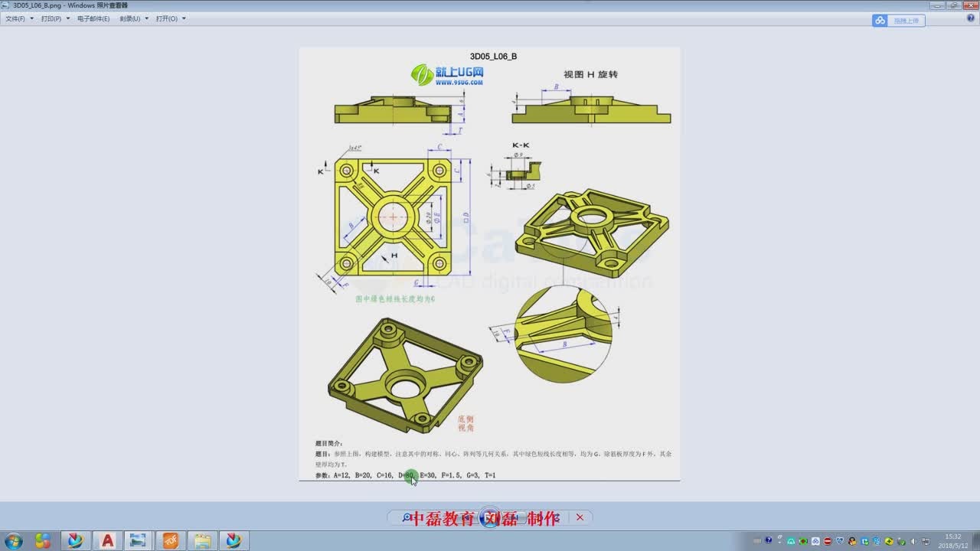This screenshot has width=980, height=551.
Task: Open the Windows Start menu
Action: [x=13, y=541]
